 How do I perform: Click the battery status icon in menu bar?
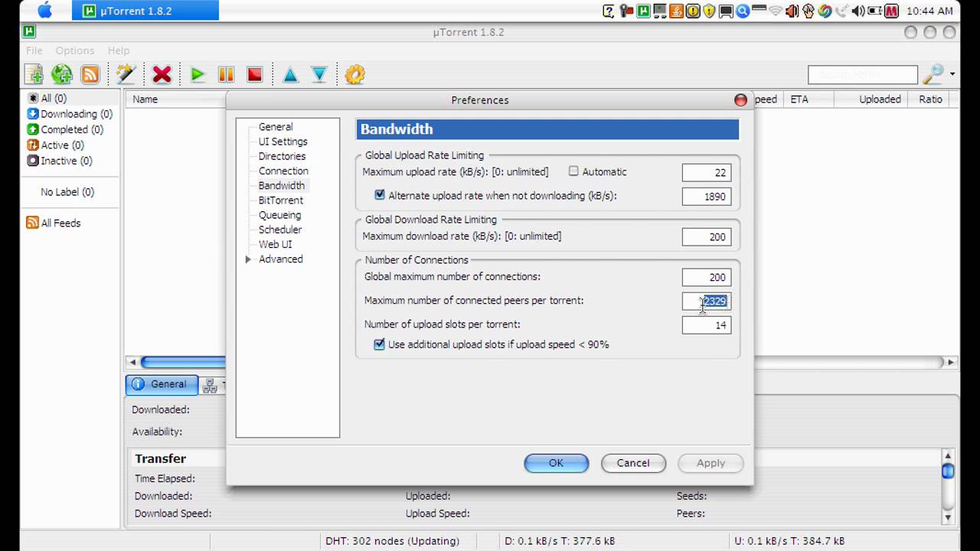(874, 11)
